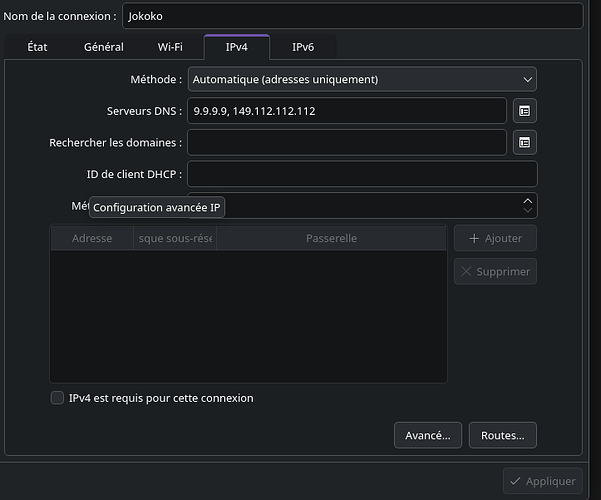Viewport: 601px width, 500px height.
Task: Expand the combo box behind the tooltip
Action: point(362,206)
